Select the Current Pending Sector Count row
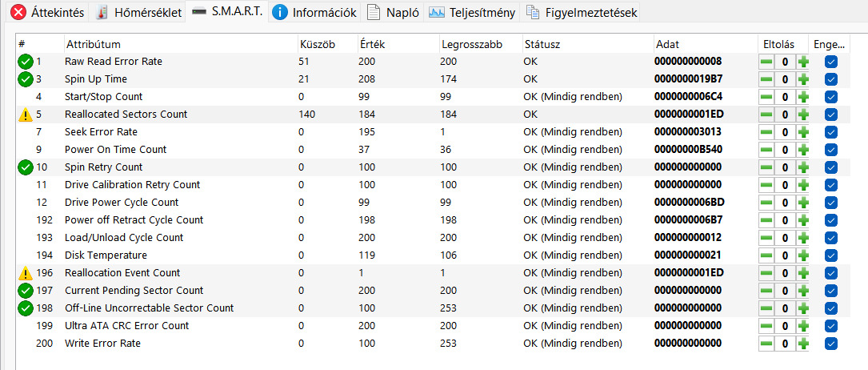This screenshot has width=868, height=370. coord(134,291)
